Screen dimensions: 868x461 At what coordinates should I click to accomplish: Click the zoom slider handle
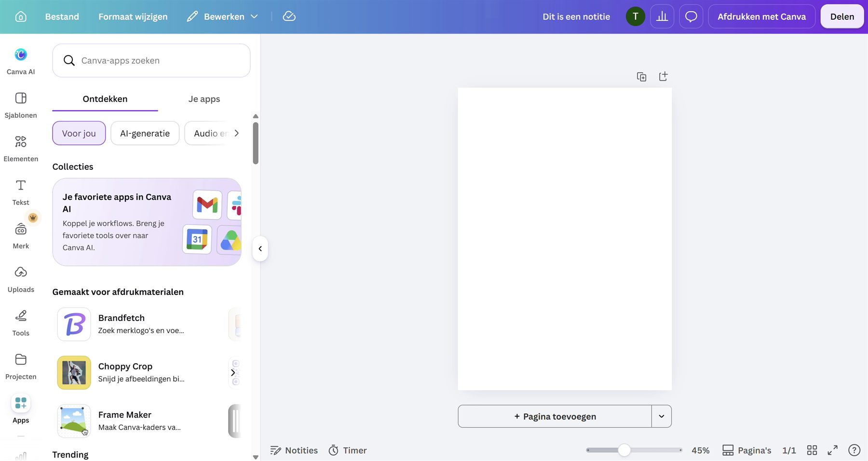624,450
